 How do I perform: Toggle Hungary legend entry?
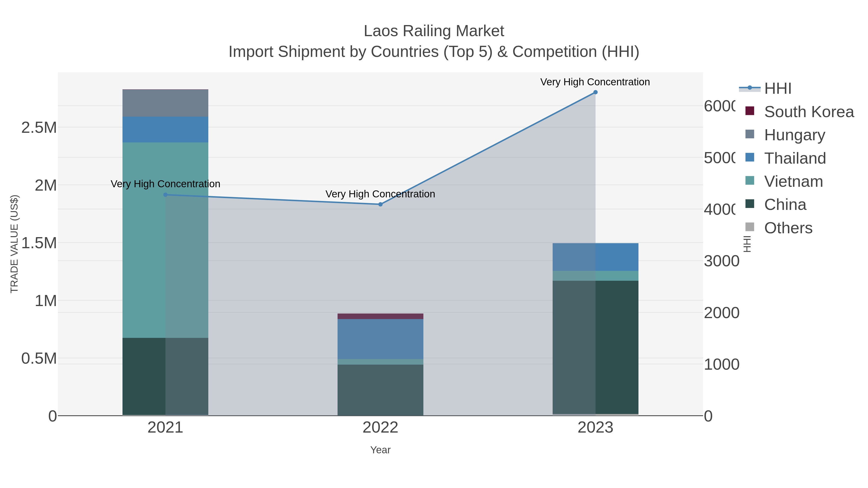click(785, 135)
